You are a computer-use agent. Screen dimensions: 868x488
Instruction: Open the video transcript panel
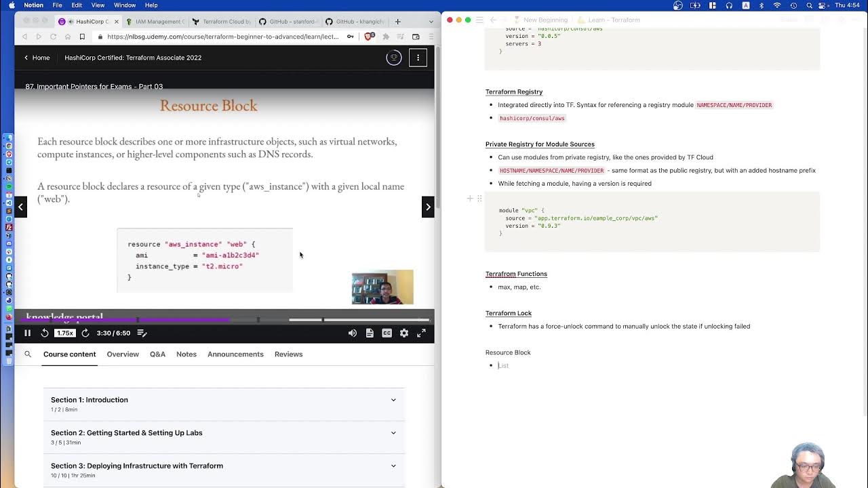coord(370,333)
